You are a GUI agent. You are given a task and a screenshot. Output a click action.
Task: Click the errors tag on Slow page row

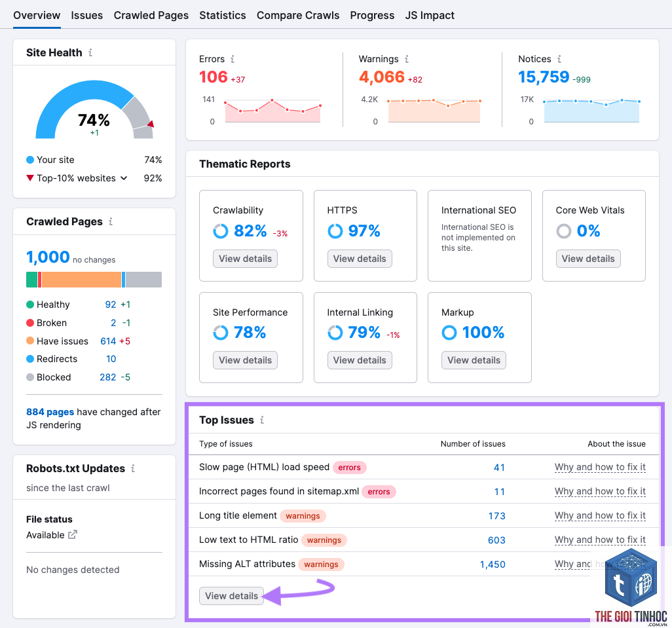point(349,468)
